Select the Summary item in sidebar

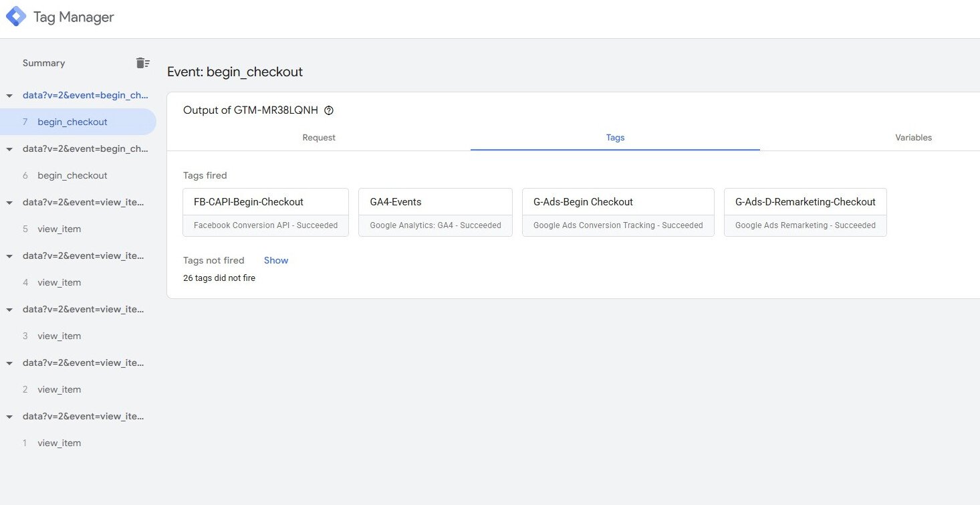click(x=44, y=63)
